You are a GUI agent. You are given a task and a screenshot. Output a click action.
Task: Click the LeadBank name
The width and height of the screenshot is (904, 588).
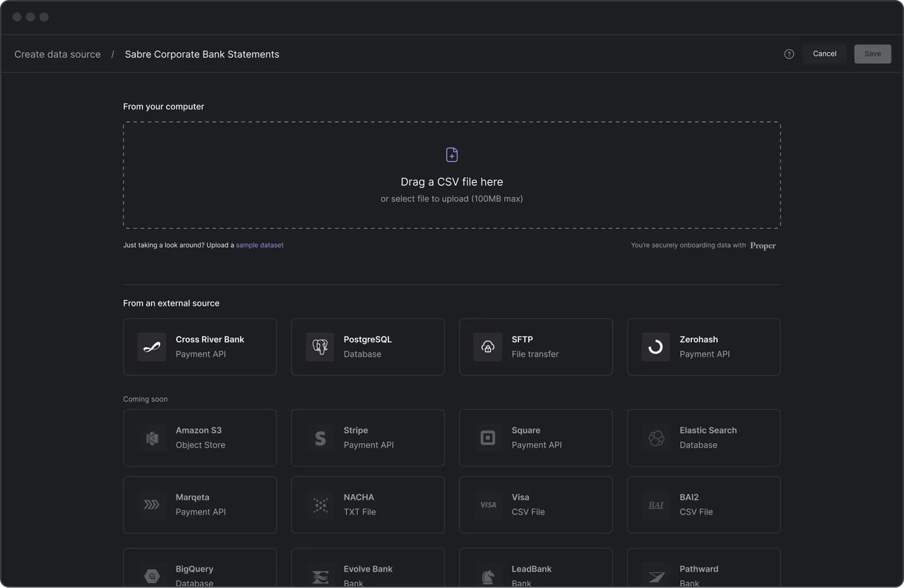click(532, 569)
